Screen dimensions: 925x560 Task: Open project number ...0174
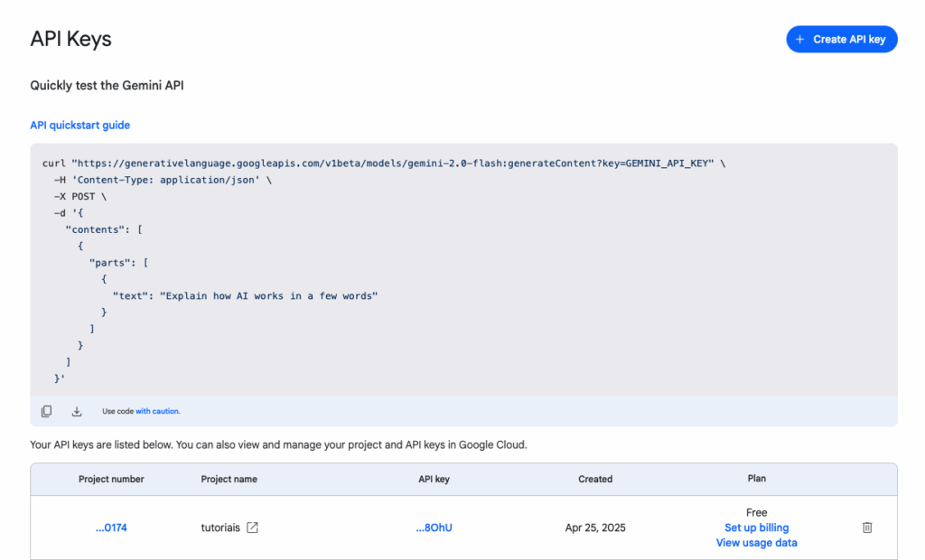coord(111,527)
